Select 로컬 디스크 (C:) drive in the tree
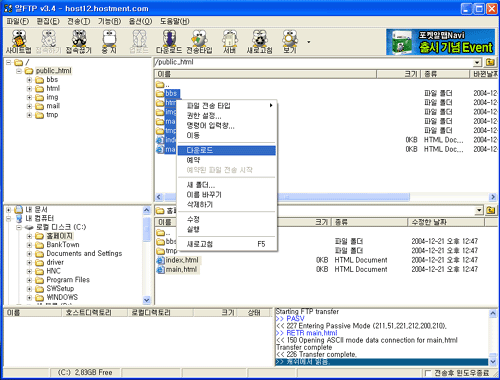Image resolution: width=500 pixels, height=380 pixels. [x=61, y=227]
